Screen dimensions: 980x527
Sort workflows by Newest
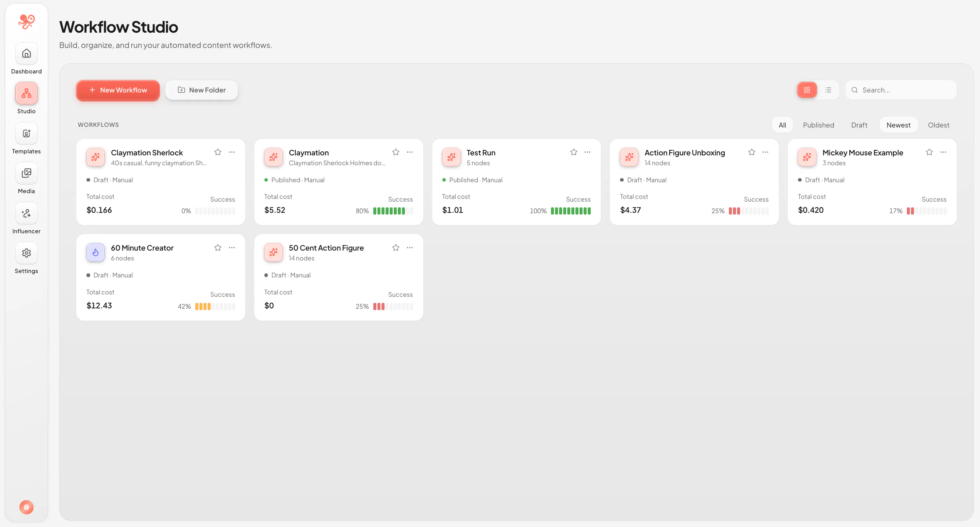click(898, 125)
